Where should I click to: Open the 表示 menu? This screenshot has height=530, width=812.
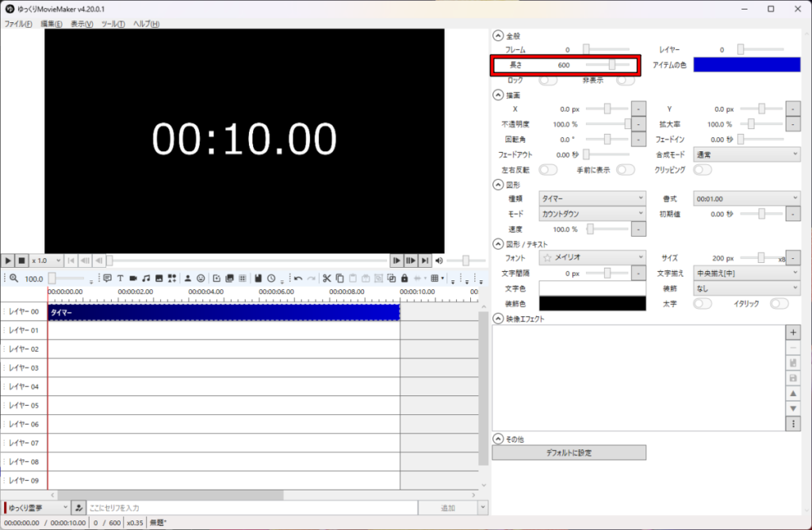[x=82, y=24]
